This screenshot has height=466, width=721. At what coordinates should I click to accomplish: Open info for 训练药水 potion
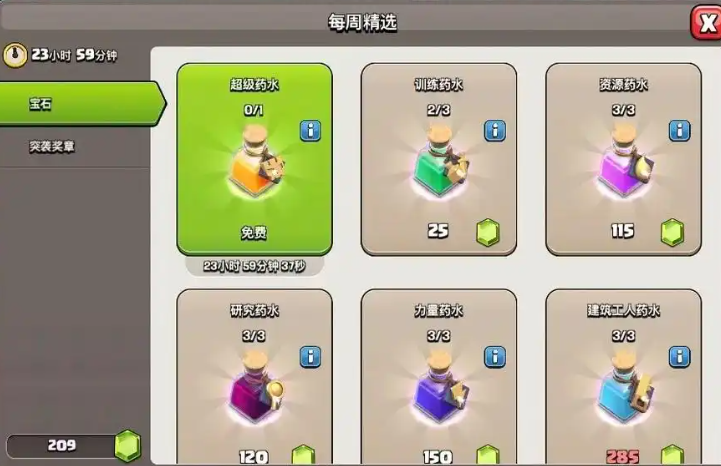[495, 131]
